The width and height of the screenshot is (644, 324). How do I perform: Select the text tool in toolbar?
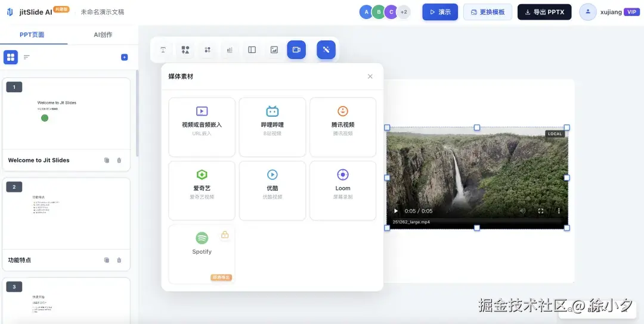click(163, 50)
